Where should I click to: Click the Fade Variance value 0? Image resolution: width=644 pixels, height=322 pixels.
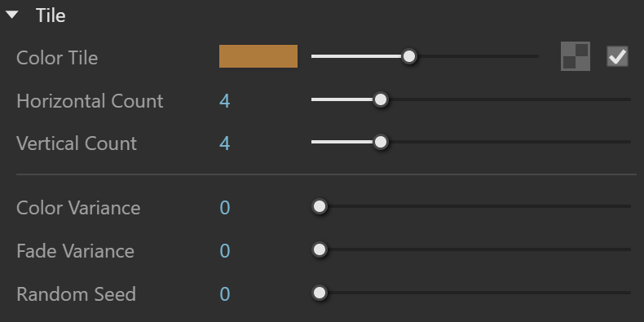225,251
